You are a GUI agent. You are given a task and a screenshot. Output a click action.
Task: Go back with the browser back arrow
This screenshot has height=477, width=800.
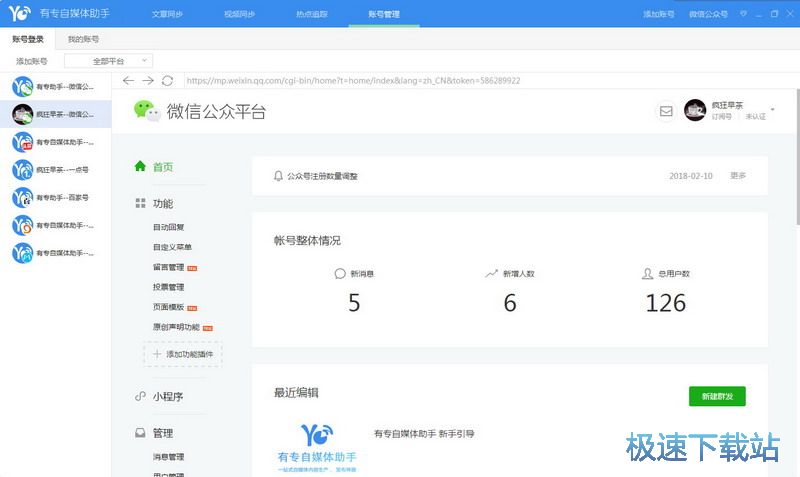pyautogui.click(x=129, y=81)
